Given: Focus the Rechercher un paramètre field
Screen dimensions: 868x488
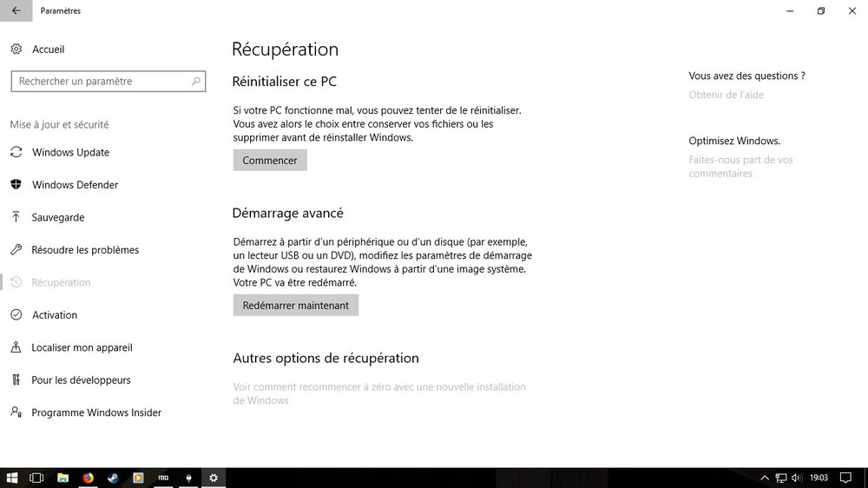Looking at the screenshot, I should point(108,82).
